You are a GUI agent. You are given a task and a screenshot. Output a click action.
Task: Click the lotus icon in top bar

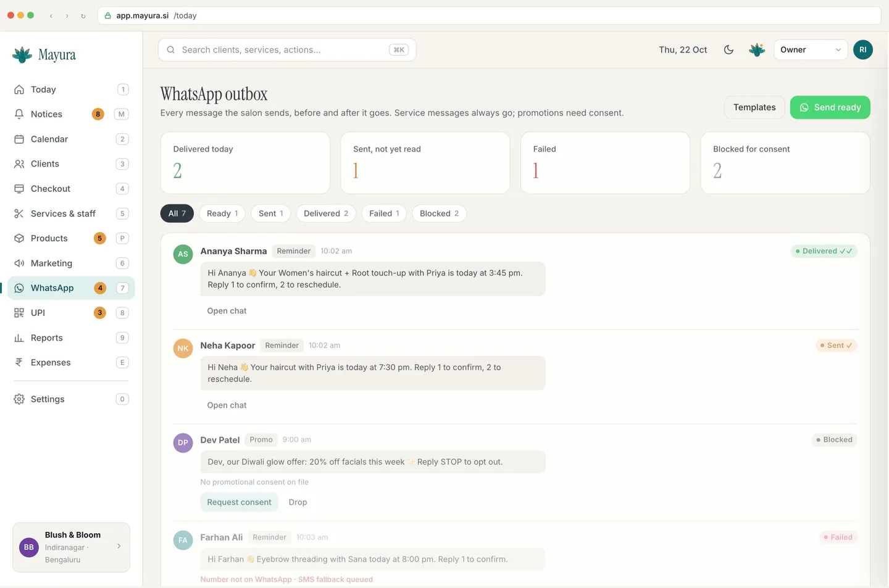point(757,50)
